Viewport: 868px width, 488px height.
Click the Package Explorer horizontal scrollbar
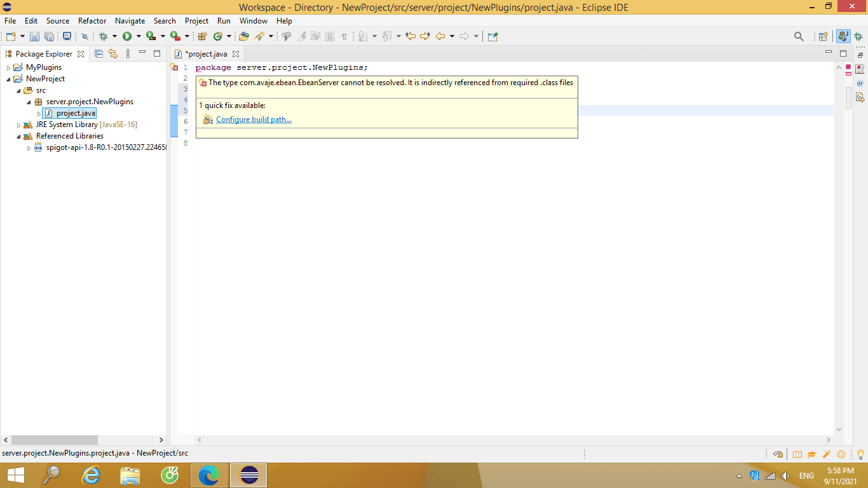[x=55, y=440]
